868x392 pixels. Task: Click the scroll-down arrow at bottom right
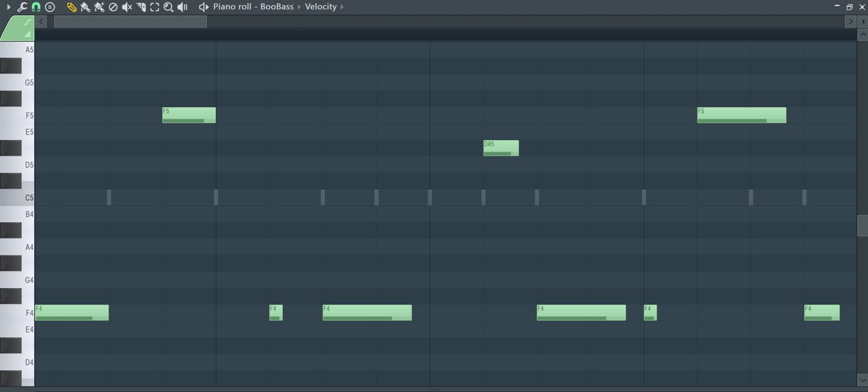tap(863, 380)
